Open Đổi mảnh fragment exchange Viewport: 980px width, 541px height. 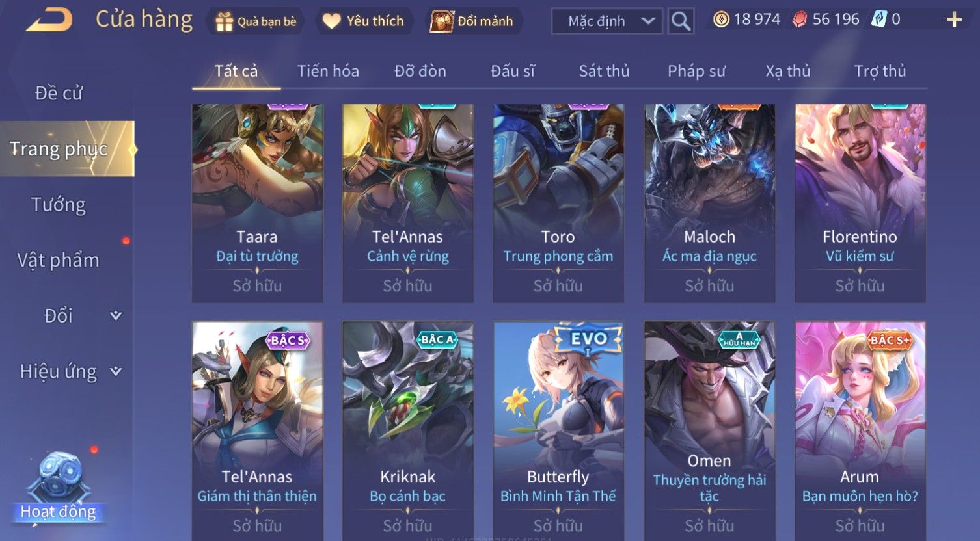pos(473,21)
